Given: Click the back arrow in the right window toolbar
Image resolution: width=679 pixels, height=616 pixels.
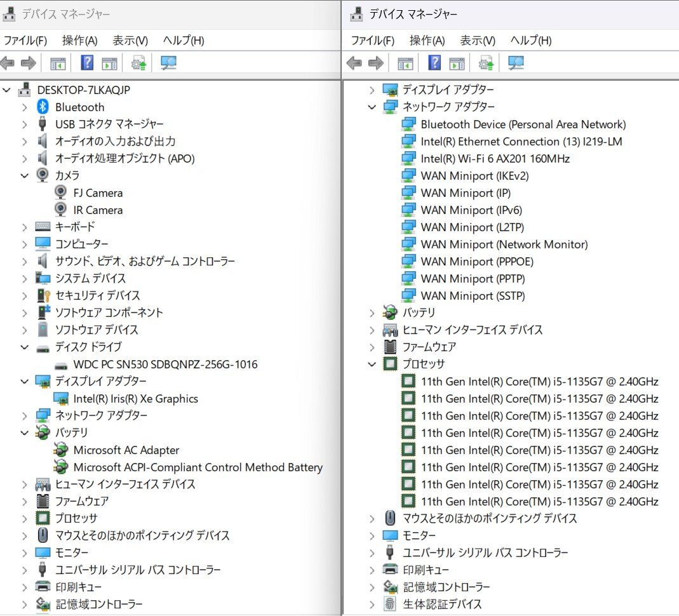Looking at the screenshot, I should coord(354,63).
